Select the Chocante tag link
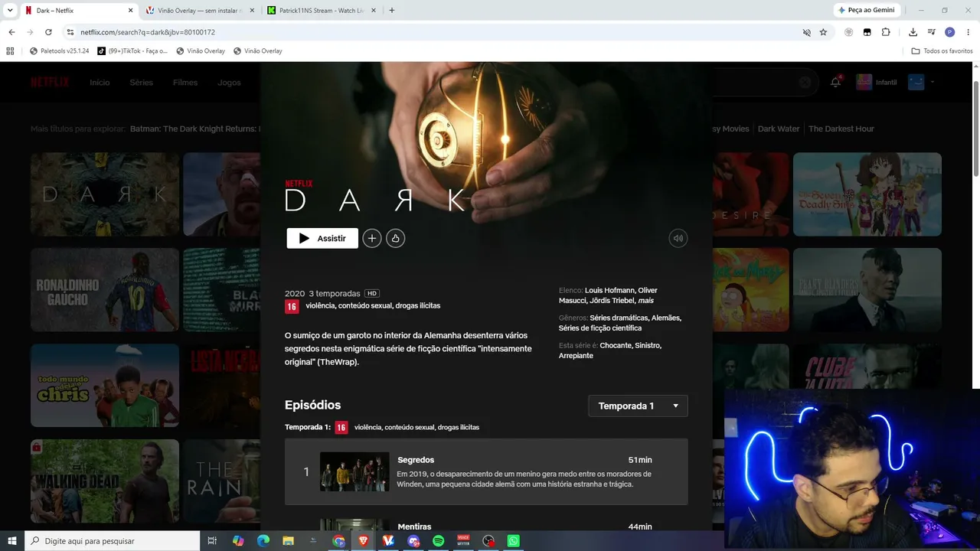Image resolution: width=980 pixels, height=551 pixels. [616, 345]
